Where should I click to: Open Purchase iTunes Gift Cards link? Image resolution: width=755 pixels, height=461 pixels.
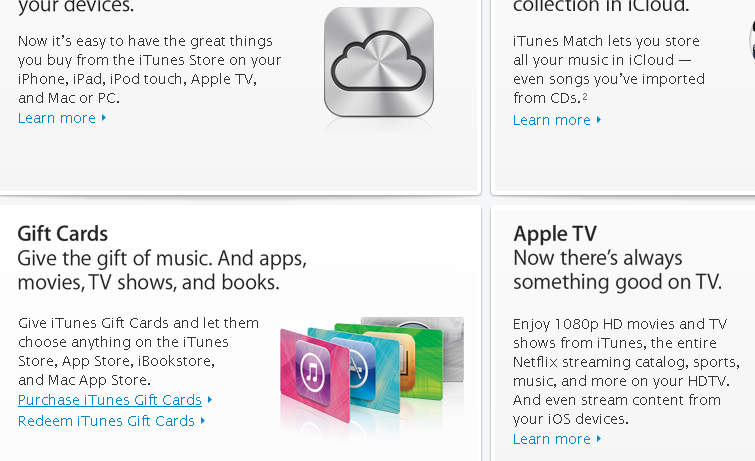[x=110, y=400]
